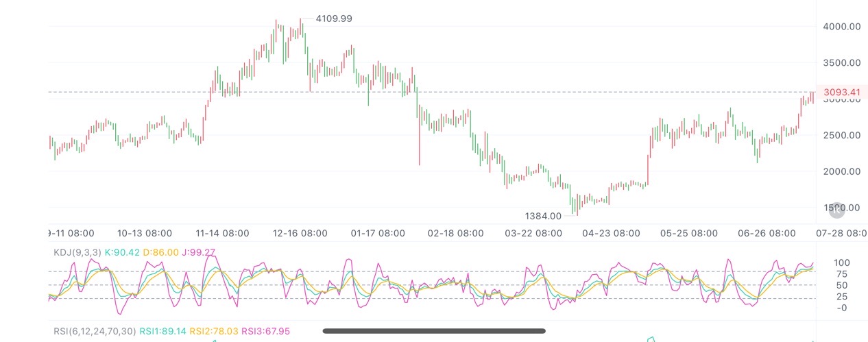Click the 2000.00 price axis label
Image resolution: width=868 pixels, height=342 pixels.
(841, 171)
